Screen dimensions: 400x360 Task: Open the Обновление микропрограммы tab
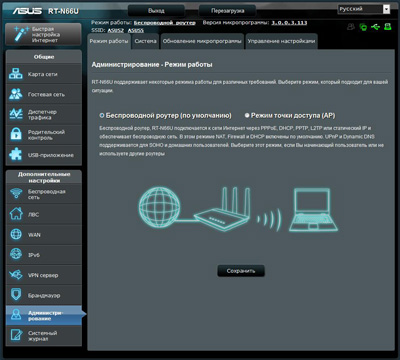[x=202, y=41]
